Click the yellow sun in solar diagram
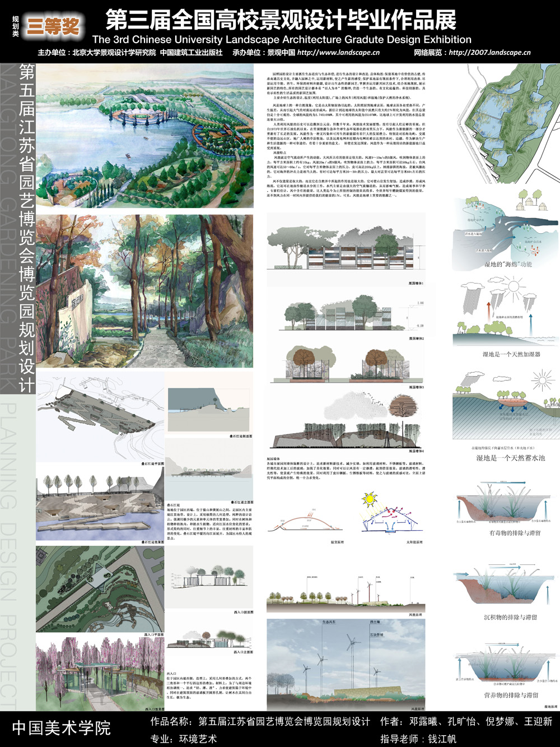 [x=369, y=499]
